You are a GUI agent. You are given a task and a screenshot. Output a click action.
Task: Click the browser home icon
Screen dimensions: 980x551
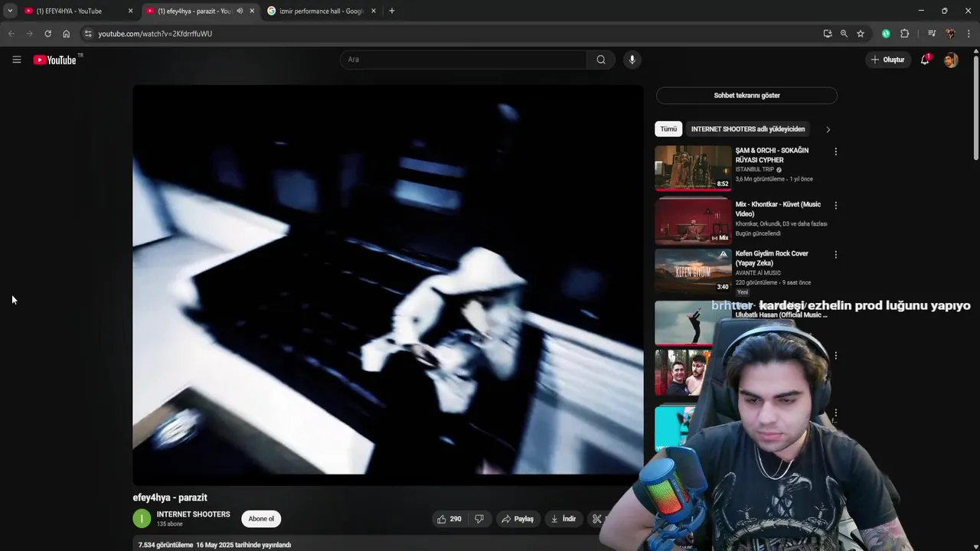(66, 34)
